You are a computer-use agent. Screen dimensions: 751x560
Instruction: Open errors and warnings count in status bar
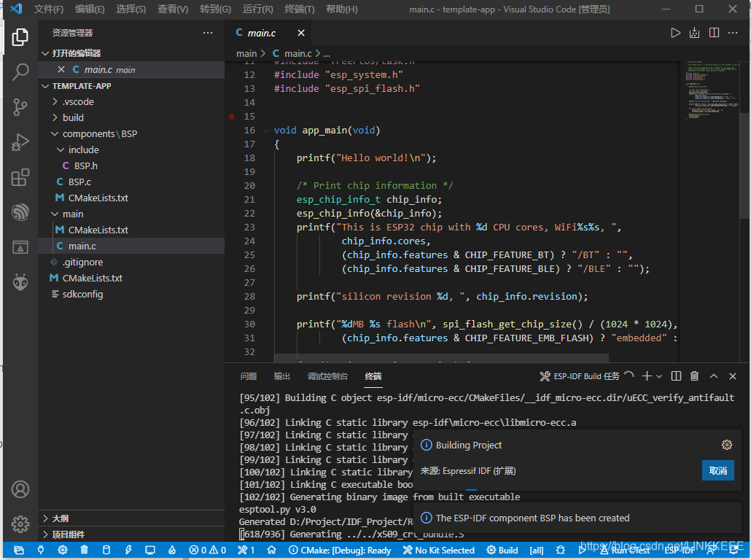[207, 550]
